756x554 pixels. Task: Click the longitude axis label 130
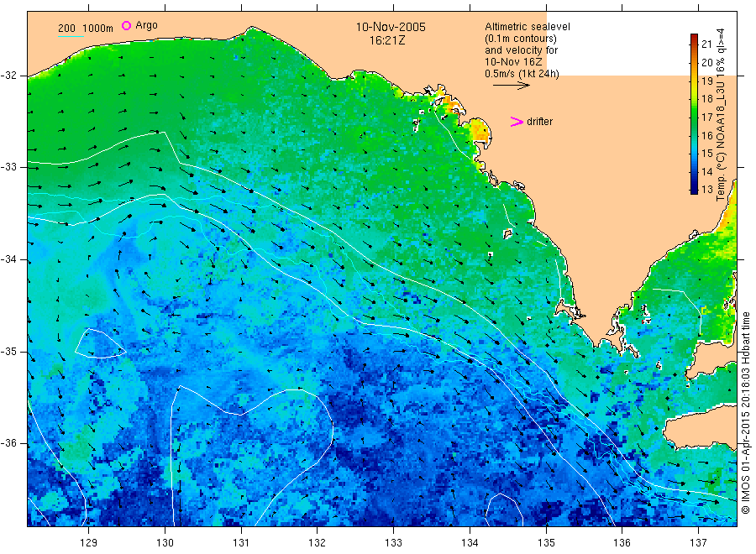[165, 543]
